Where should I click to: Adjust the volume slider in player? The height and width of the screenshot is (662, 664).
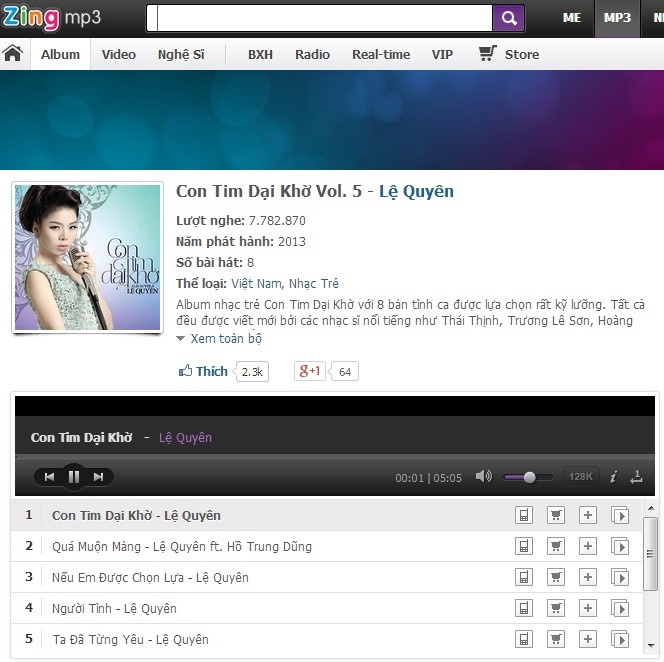(x=529, y=477)
